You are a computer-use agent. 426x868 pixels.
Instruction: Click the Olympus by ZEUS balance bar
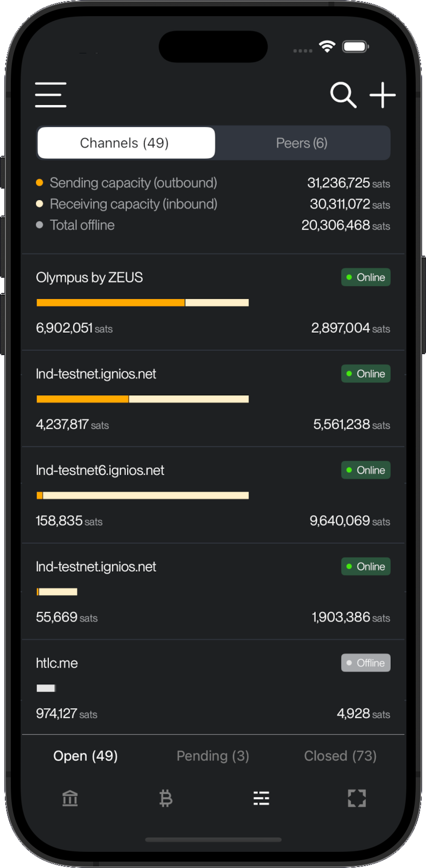(x=143, y=303)
